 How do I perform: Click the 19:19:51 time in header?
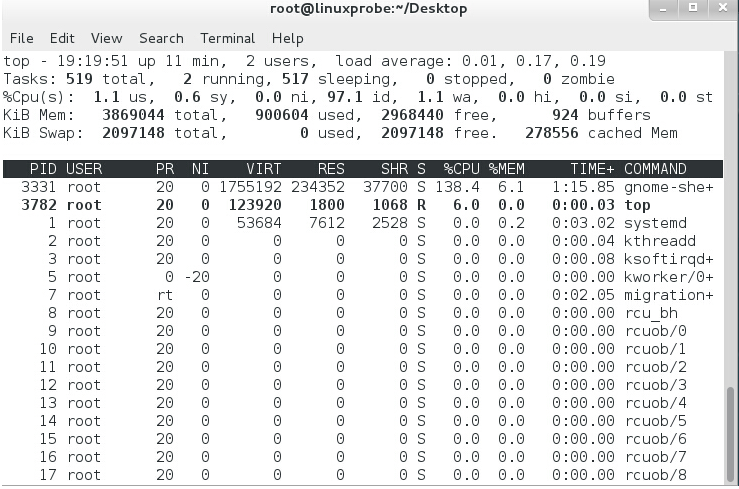click(92, 61)
